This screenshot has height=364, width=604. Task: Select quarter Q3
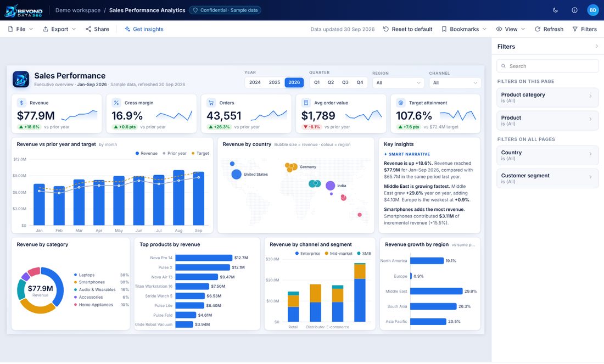345,82
